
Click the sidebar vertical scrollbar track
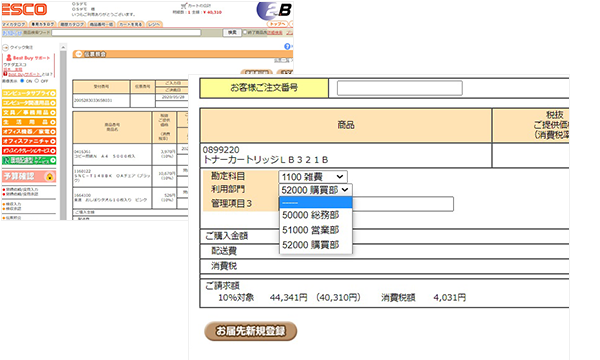pyautogui.click(x=64, y=134)
